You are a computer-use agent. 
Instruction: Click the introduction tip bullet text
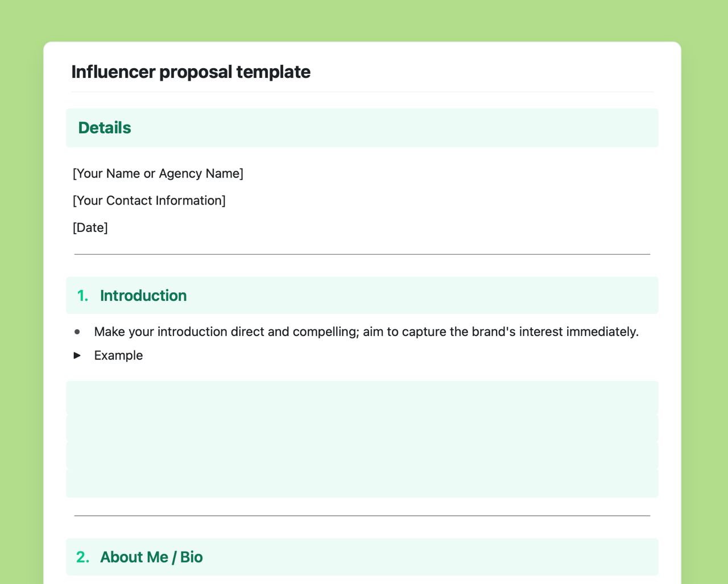click(x=366, y=332)
